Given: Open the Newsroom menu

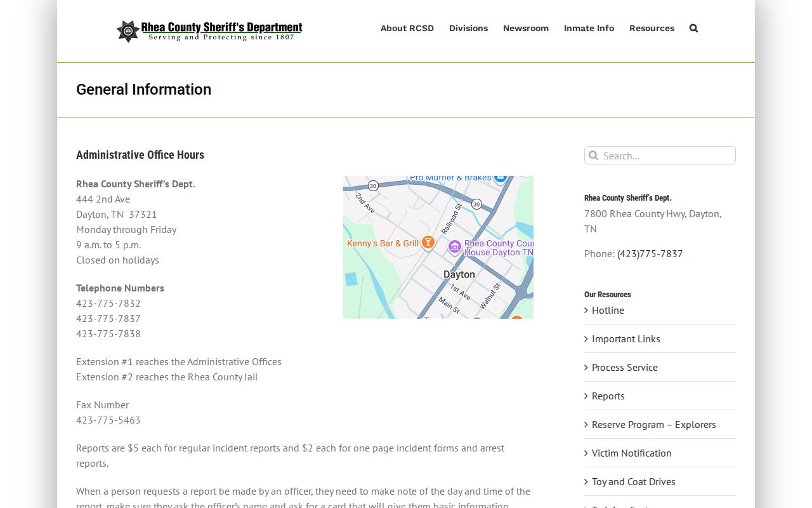Looking at the screenshot, I should 526,28.
